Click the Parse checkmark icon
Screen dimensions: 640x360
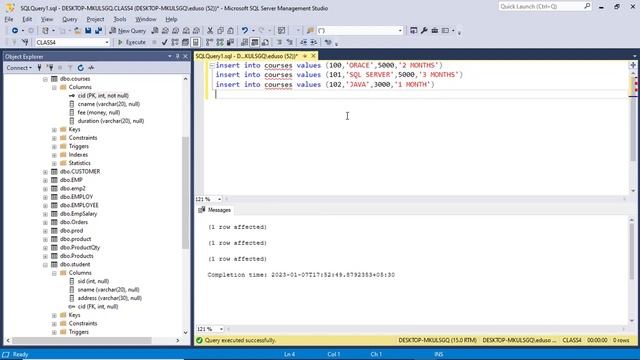tap(164, 42)
